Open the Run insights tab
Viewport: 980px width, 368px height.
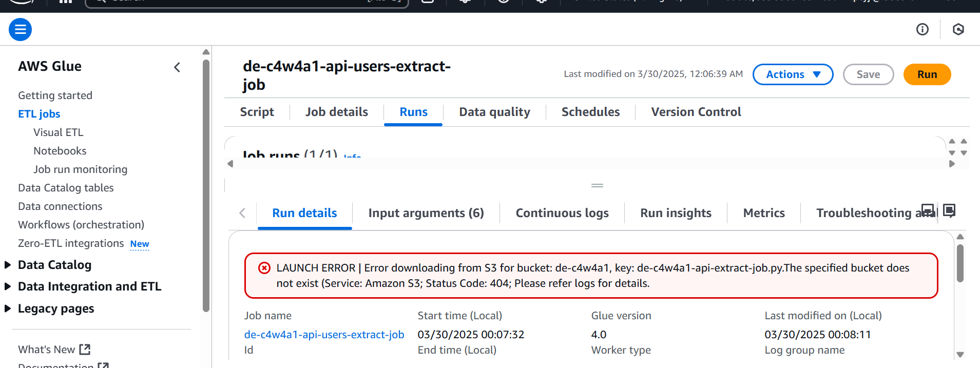pyautogui.click(x=676, y=213)
